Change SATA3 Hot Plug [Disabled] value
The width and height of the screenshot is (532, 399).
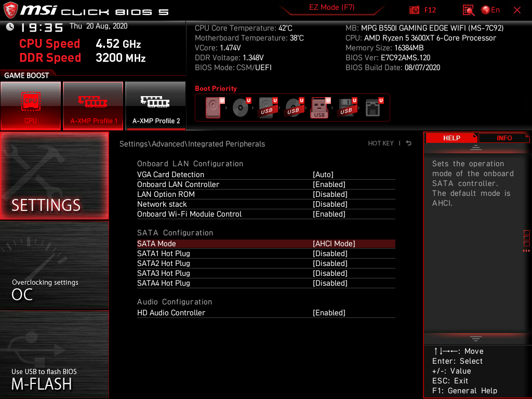[330, 273]
